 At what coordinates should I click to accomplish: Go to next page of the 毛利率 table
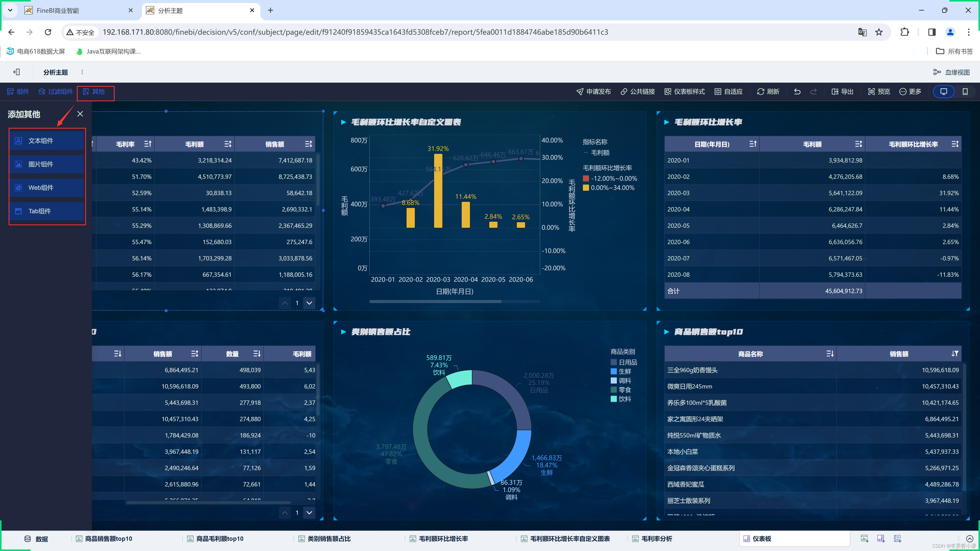coord(309,303)
